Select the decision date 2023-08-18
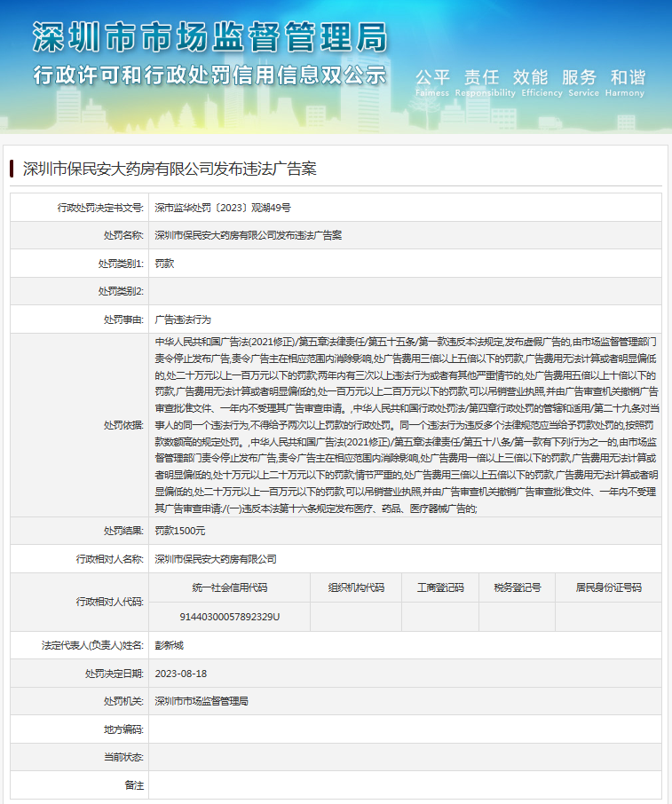This screenshot has height=804, width=672. (x=180, y=674)
